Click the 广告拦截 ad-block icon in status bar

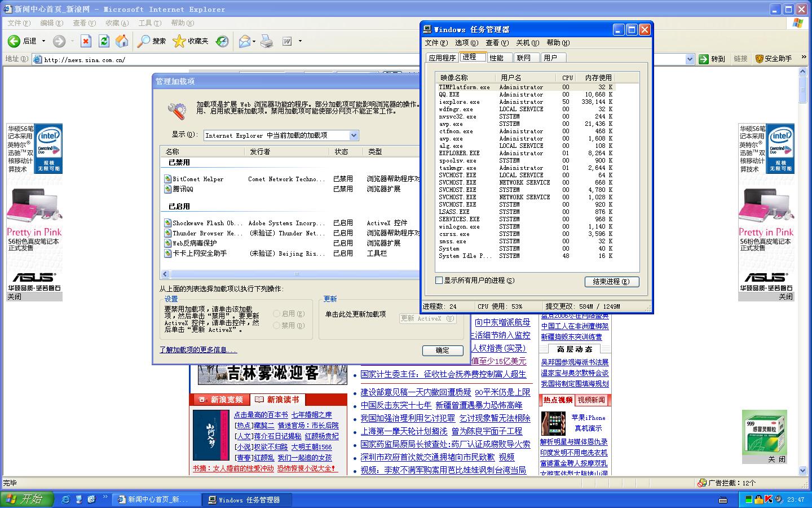pos(702,483)
